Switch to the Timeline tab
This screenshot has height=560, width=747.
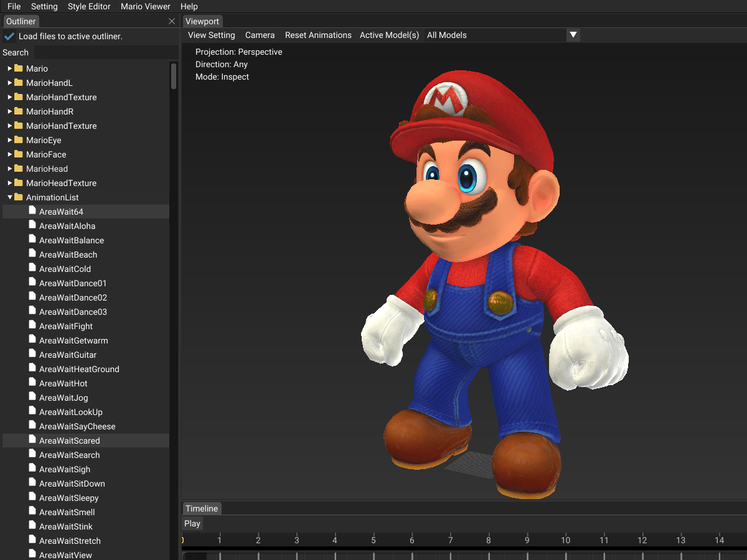(201, 508)
